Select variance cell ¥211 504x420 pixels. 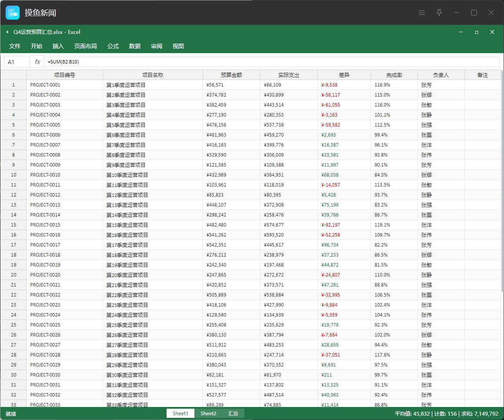[x=344, y=375]
